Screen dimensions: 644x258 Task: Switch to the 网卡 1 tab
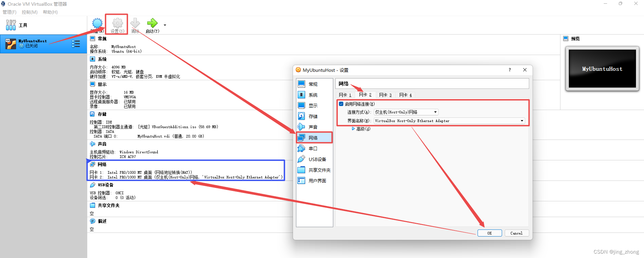pos(345,95)
